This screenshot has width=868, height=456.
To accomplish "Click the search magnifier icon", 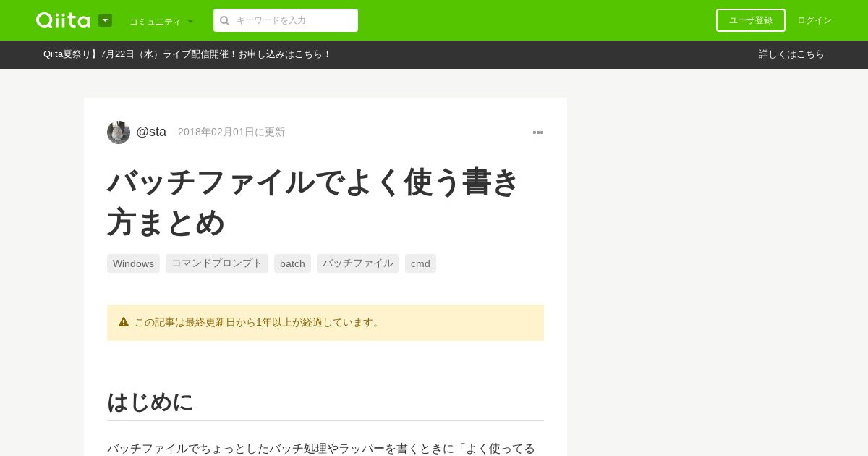I will [224, 20].
